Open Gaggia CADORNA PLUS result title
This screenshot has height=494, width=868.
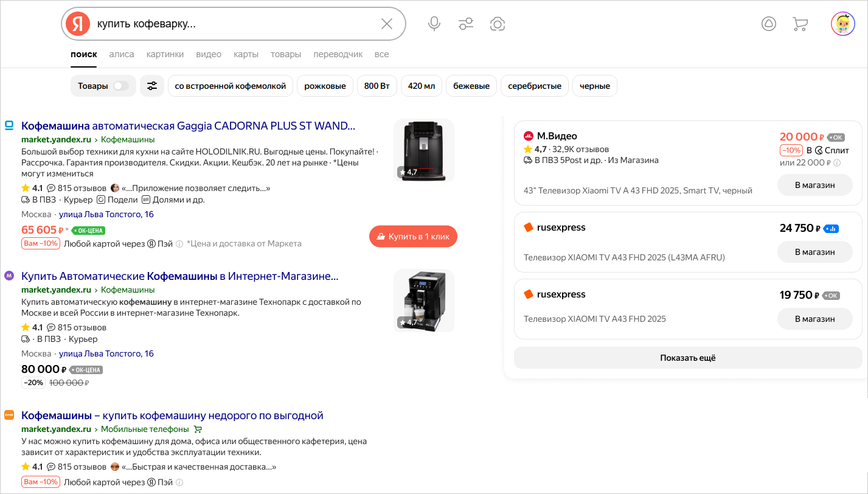(188, 126)
